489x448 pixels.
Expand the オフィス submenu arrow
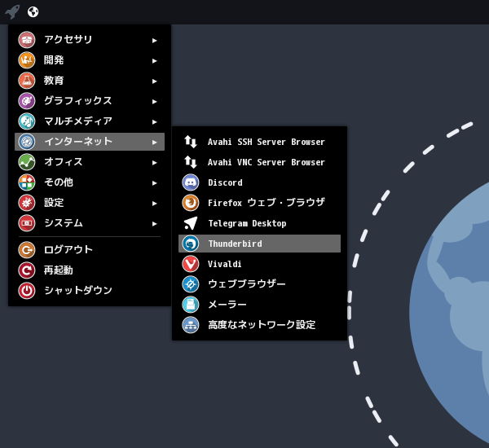[154, 163]
